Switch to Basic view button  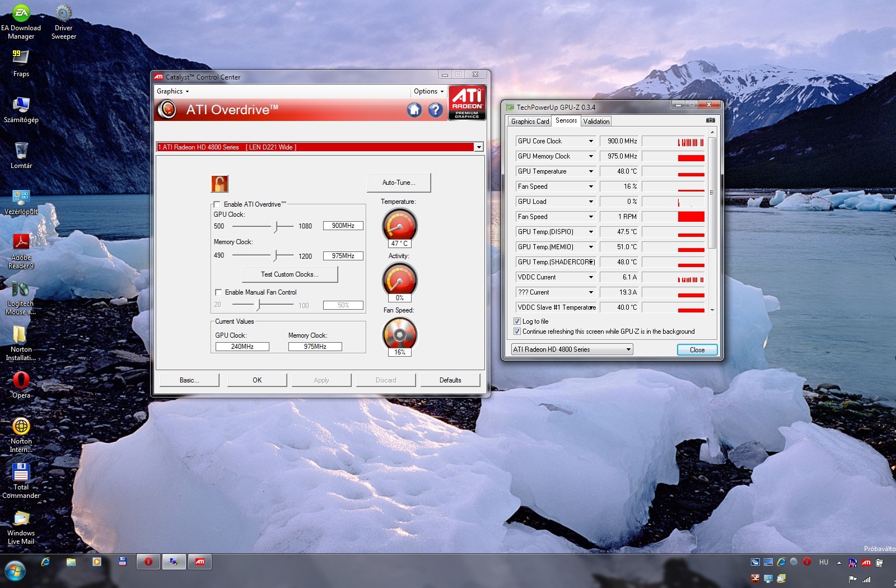pos(189,380)
